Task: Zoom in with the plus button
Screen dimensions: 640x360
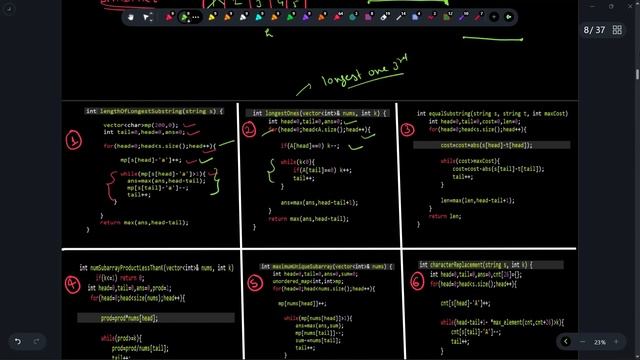Action: pyautogui.click(x=616, y=342)
